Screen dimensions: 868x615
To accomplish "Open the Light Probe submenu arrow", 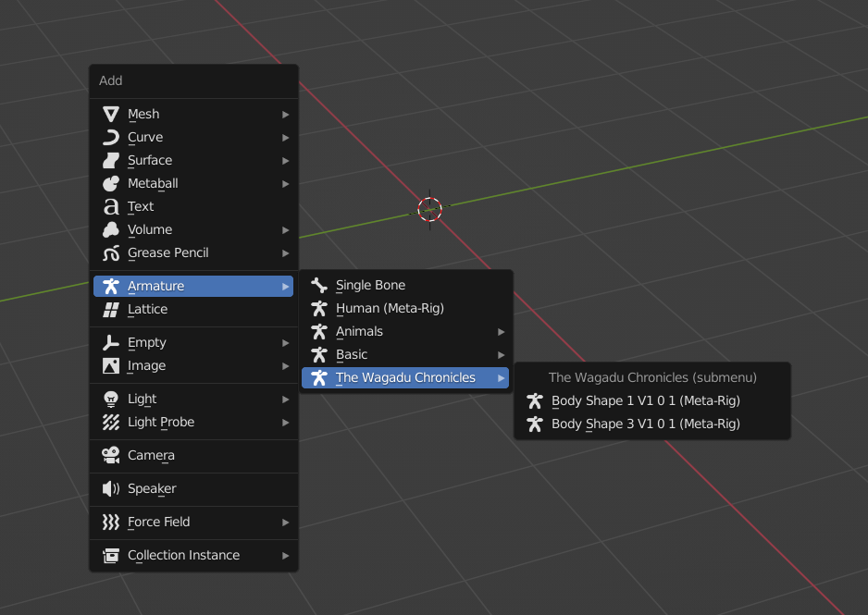I will point(286,423).
